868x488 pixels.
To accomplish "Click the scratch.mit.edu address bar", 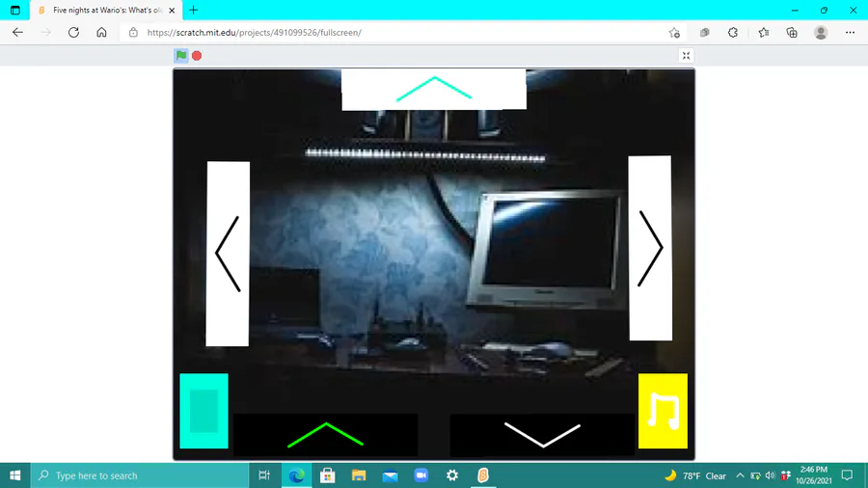I will (403, 33).
